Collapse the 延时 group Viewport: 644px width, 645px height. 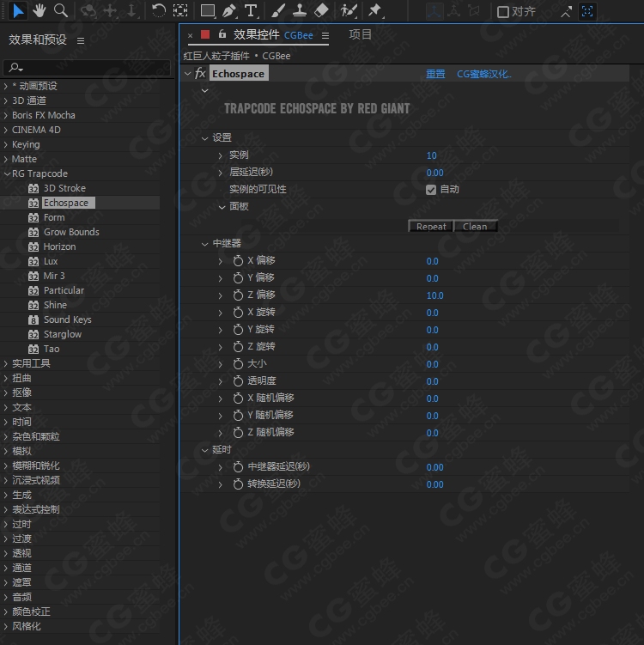pyautogui.click(x=204, y=450)
